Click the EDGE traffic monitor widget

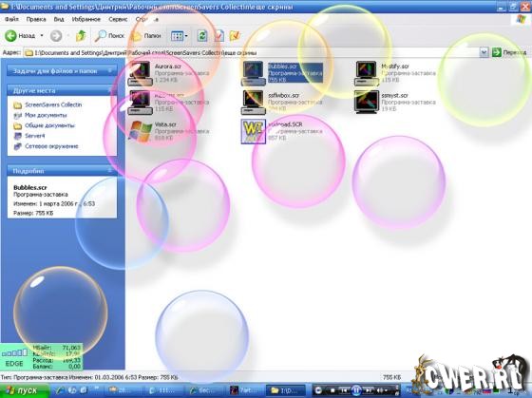coord(41,356)
